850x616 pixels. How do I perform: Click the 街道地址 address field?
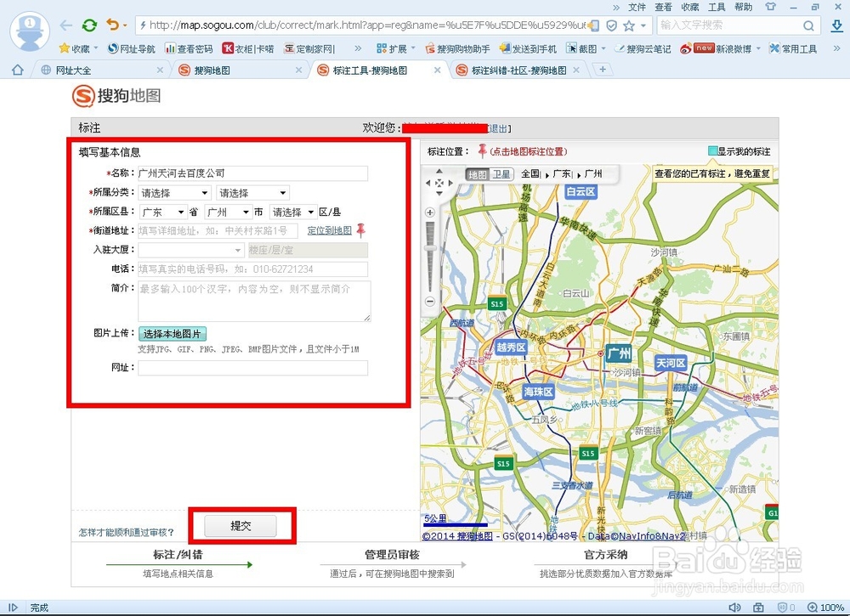[218, 231]
